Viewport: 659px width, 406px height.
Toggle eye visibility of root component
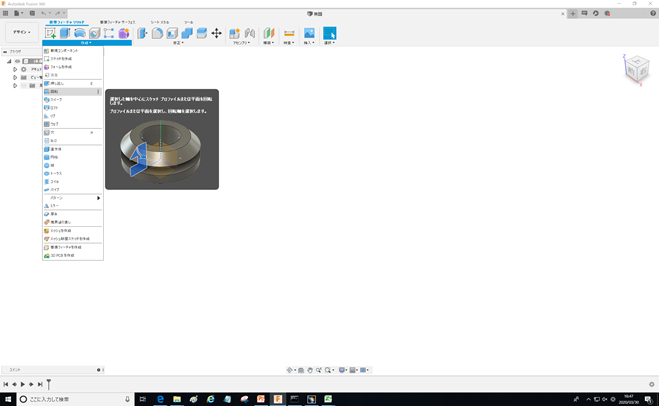(18, 61)
